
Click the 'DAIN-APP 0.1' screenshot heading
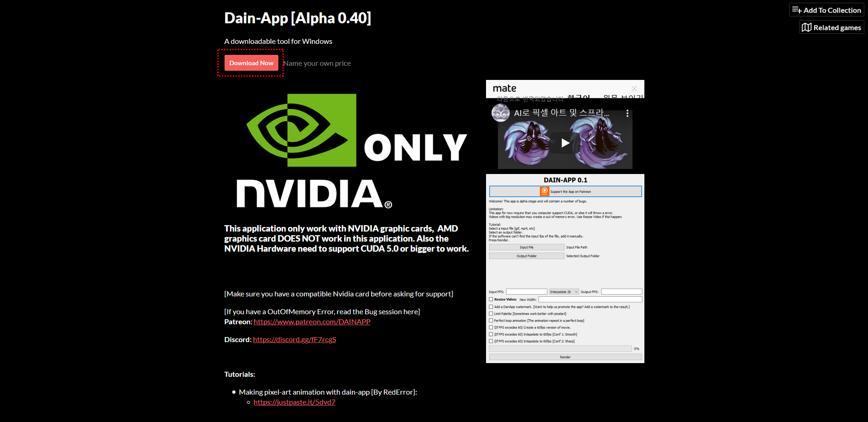coord(565,180)
